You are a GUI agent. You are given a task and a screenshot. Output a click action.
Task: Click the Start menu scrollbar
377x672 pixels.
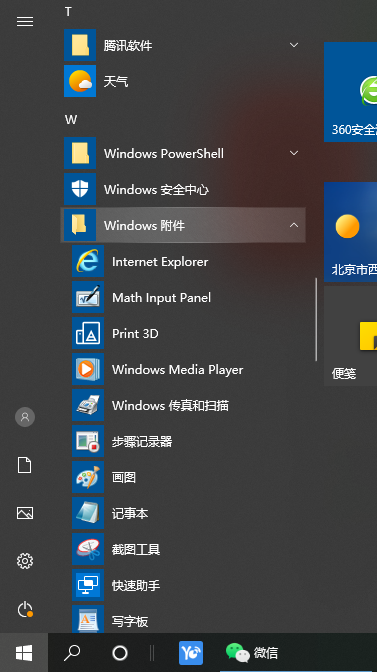pyautogui.click(x=316, y=319)
